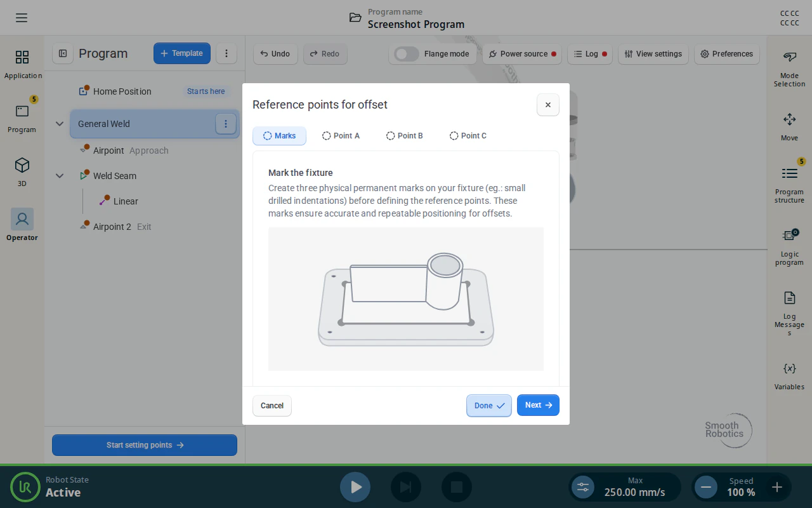Open the Application sidebar section

22,65
